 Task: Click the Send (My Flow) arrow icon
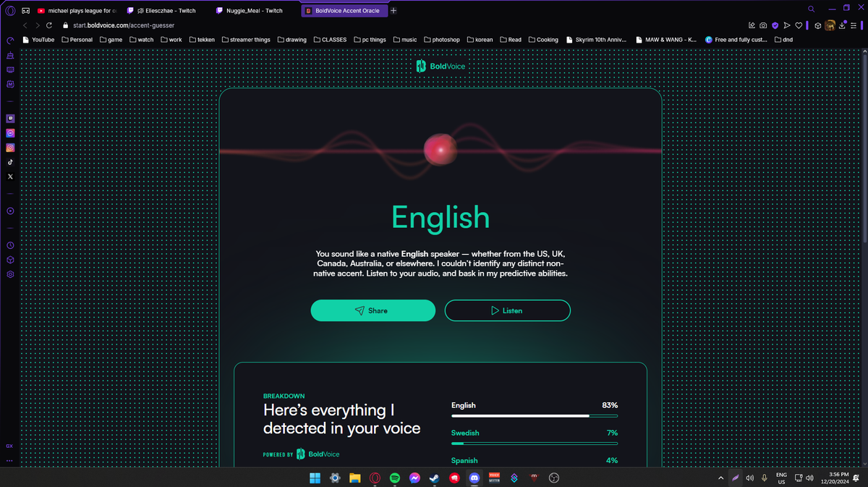tap(786, 25)
